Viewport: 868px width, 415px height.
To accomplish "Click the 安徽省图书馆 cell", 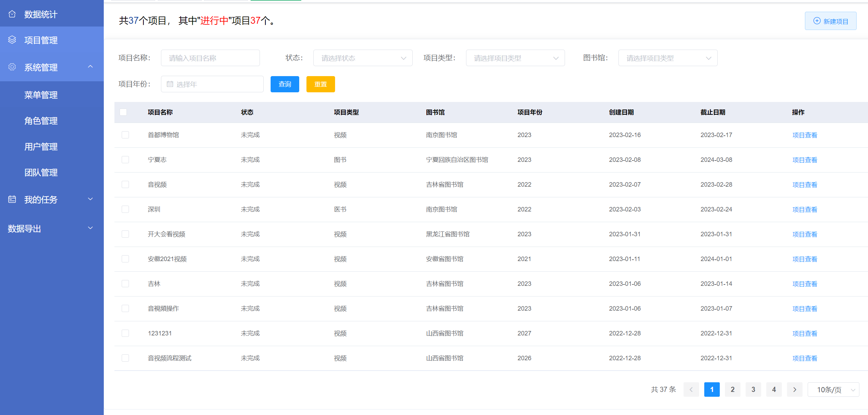I will (445, 259).
